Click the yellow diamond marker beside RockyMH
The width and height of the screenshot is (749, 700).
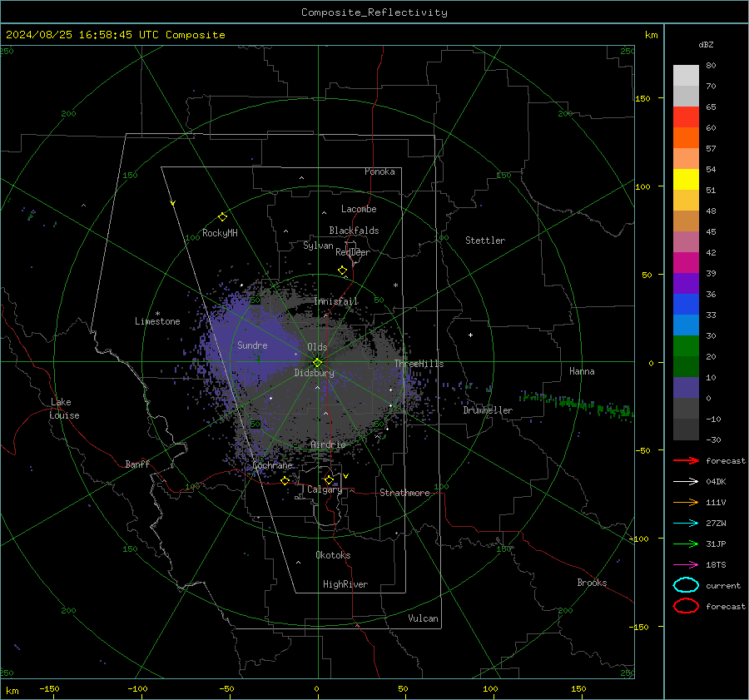pos(222,217)
